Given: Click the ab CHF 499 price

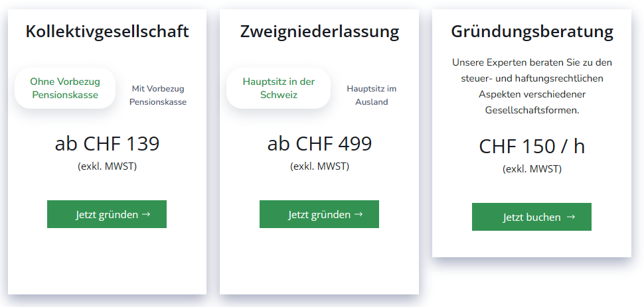Looking at the screenshot, I should pos(319,144).
